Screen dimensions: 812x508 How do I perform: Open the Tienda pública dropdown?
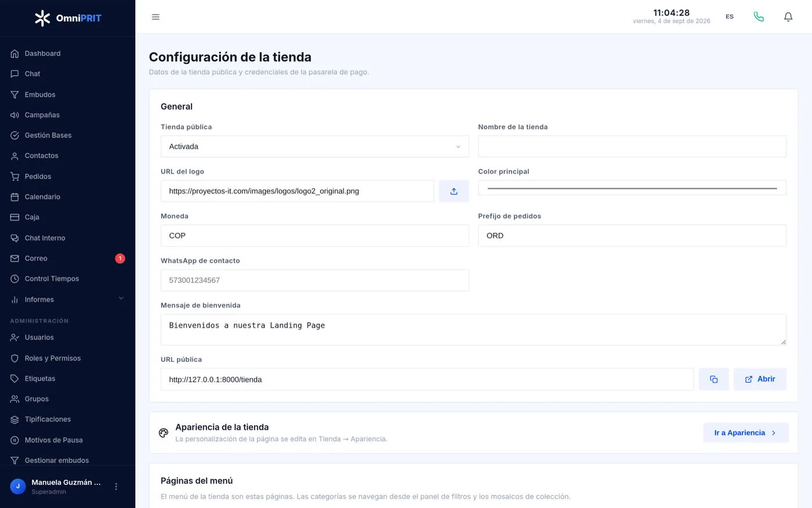click(314, 147)
